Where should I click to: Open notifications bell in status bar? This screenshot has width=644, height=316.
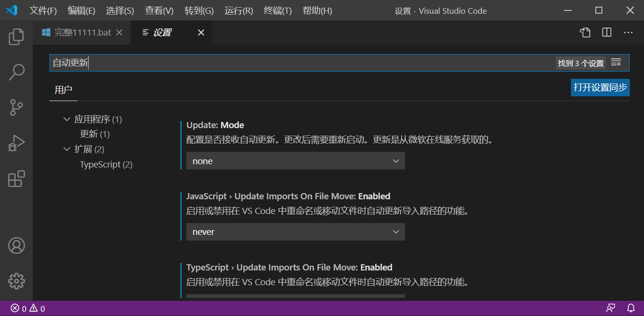pyautogui.click(x=631, y=308)
